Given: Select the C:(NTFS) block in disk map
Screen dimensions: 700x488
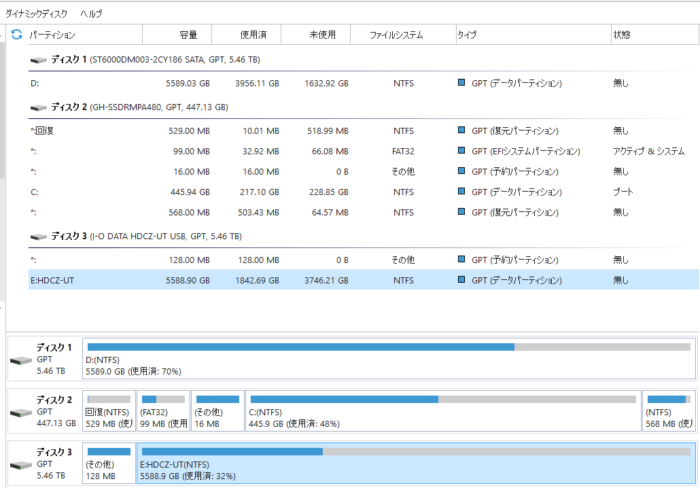Looking at the screenshot, I should pyautogui.click(x=442, y=411).
